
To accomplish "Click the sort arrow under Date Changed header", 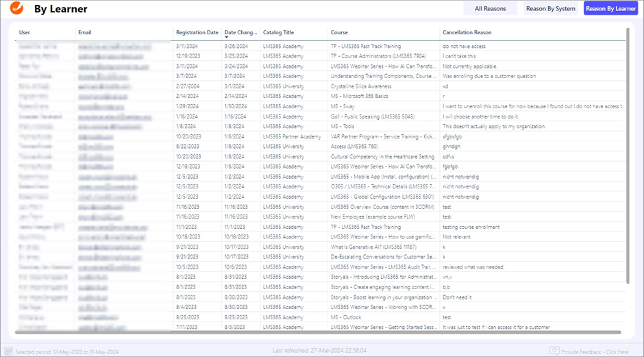I will click(x=227, y=38).
